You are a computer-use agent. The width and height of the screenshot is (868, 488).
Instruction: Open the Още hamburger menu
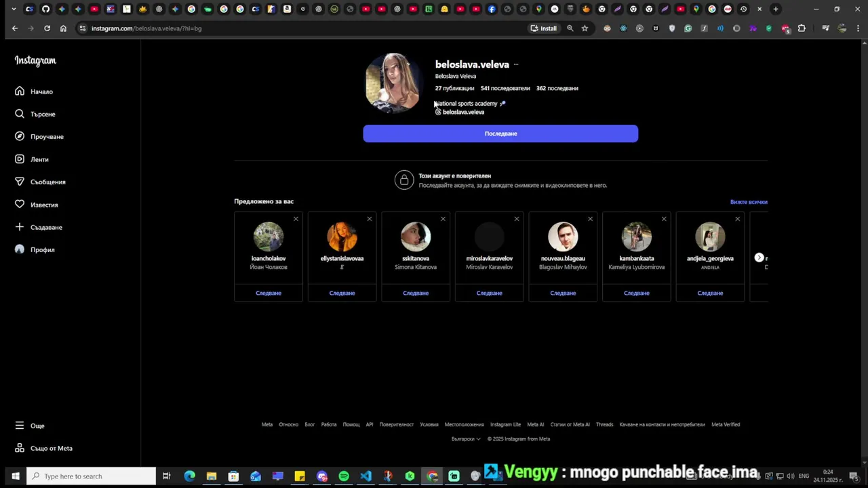click(x=30, y=426)
